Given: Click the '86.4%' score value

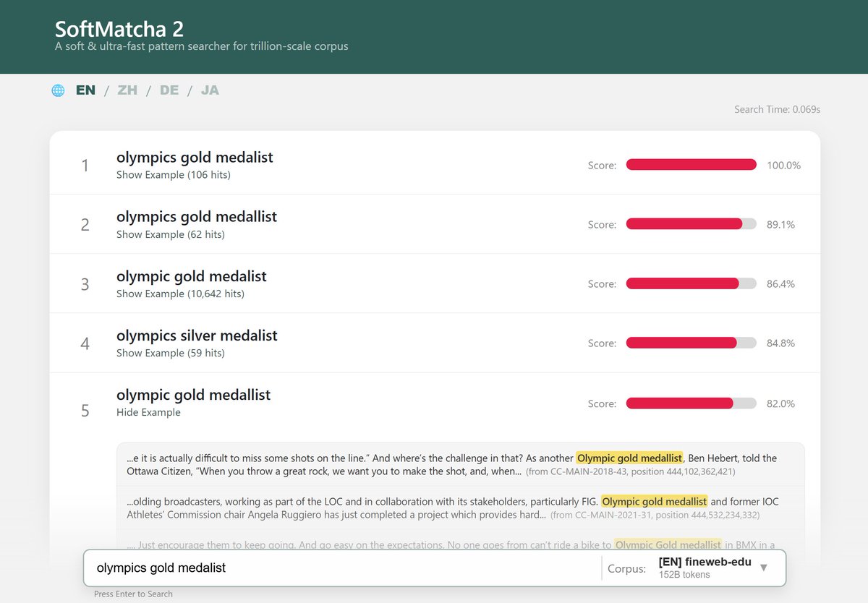Looking at the screenshot, I should [x=780, y=283].
